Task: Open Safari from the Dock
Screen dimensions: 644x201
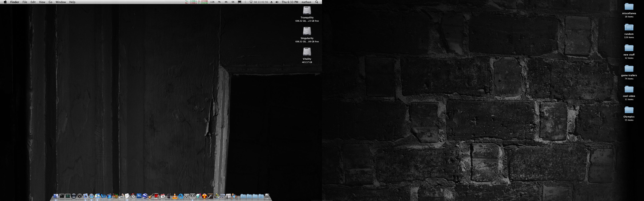Action: (91, 196)
